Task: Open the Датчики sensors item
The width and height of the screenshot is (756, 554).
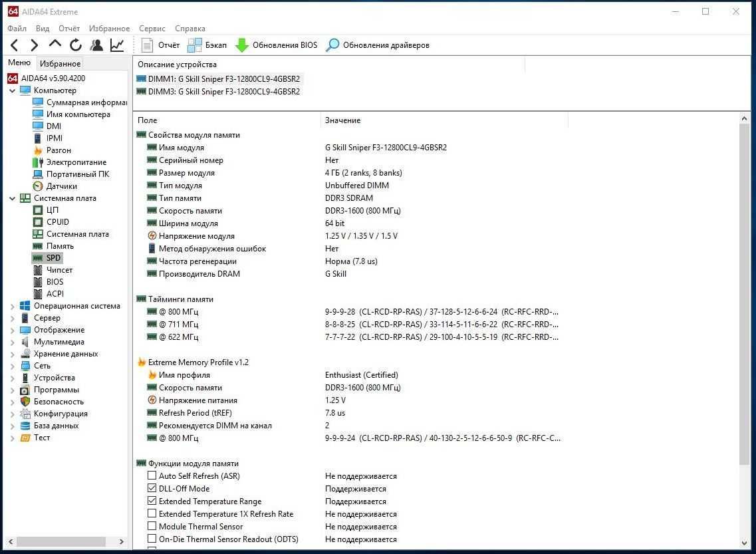Action: pos(62,186)
